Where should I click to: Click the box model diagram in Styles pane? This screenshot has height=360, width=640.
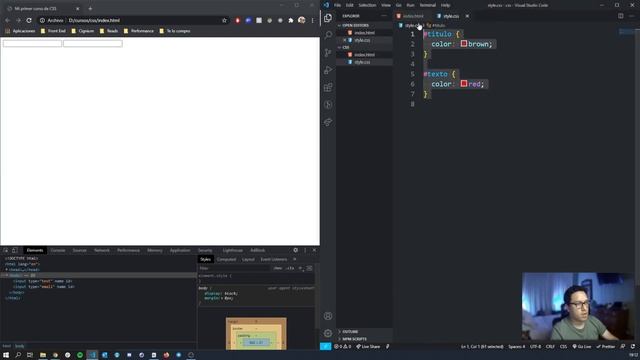coord(256,333)
